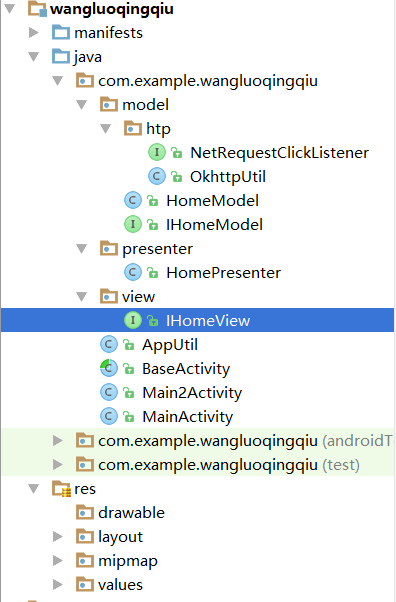
Task: Click the interface icon beside IHomeModel
Action: (x=133, y=225)
